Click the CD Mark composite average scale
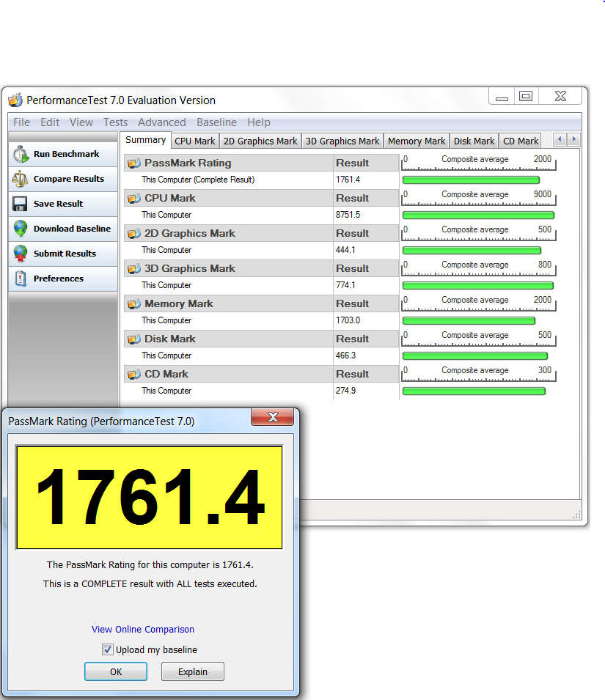This screenshot has height=700, width=605. [x=478, y=374]
